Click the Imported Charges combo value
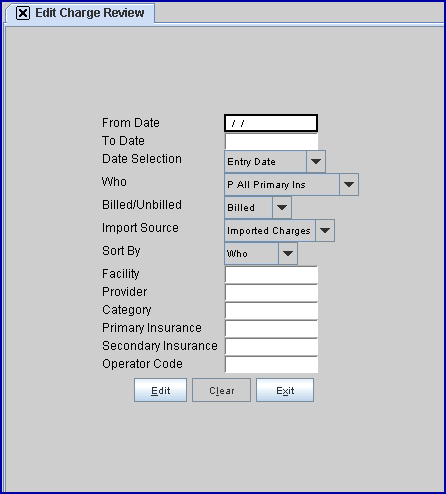446x494 pixels. pyautogui.click(x=270, y=230)
